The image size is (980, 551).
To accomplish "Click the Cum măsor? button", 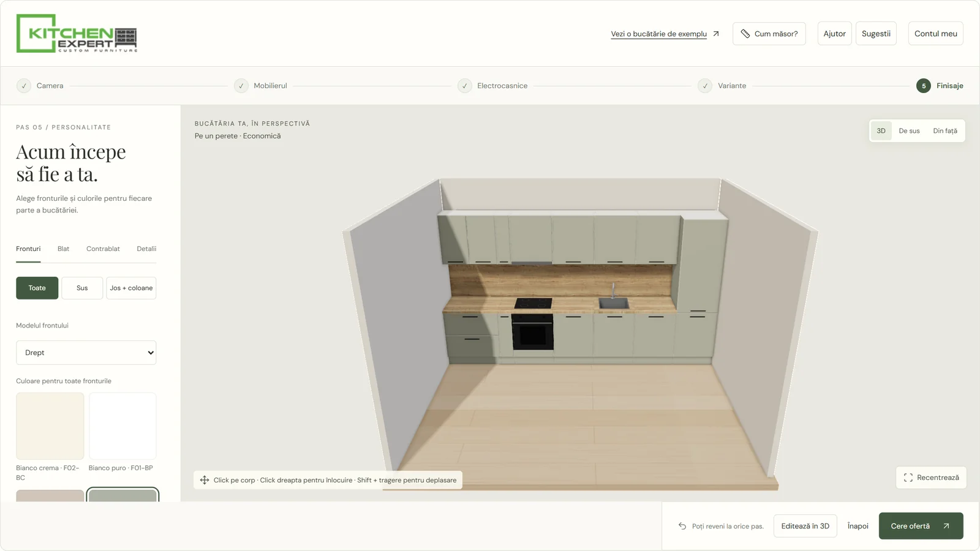I will click(769, 34).
